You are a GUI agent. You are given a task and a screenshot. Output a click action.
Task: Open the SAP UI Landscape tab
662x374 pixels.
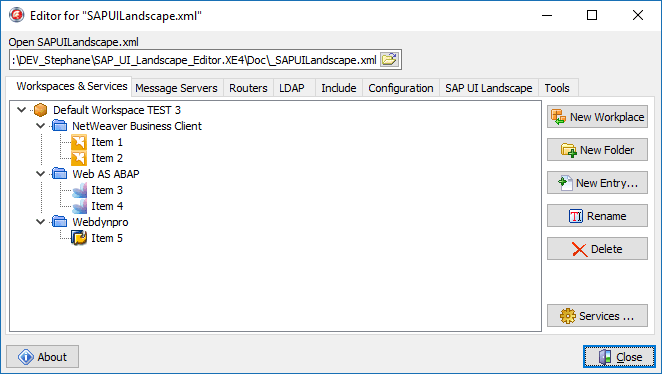point(488,88)
